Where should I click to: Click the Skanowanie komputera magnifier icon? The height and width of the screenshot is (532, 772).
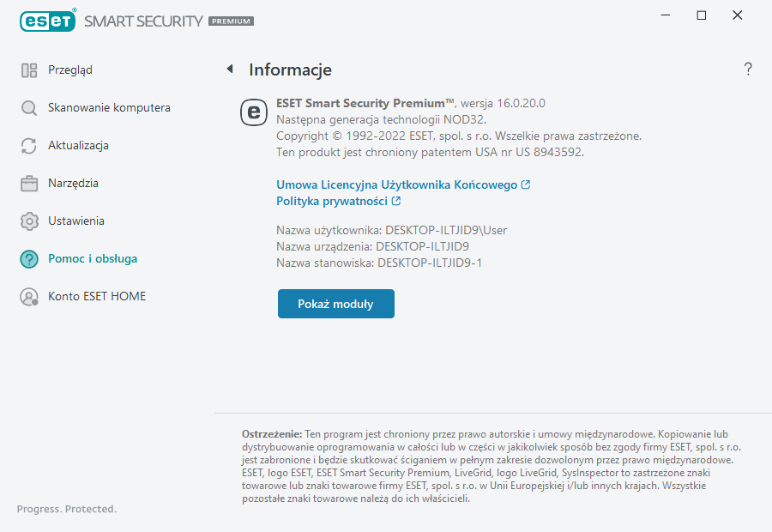pyautogui.click(x=29, y=108)
